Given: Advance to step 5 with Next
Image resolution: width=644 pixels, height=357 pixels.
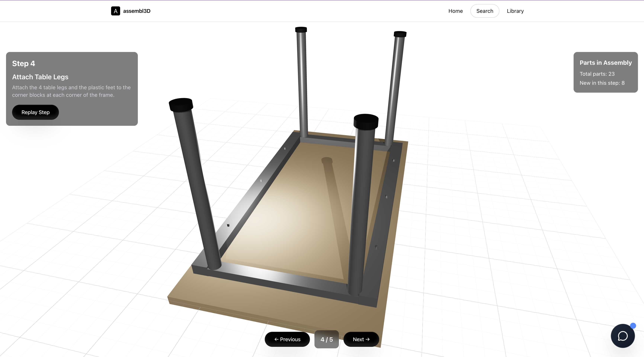Looking at the screenshot, I should pyautogui.click(x=361, y=339).
